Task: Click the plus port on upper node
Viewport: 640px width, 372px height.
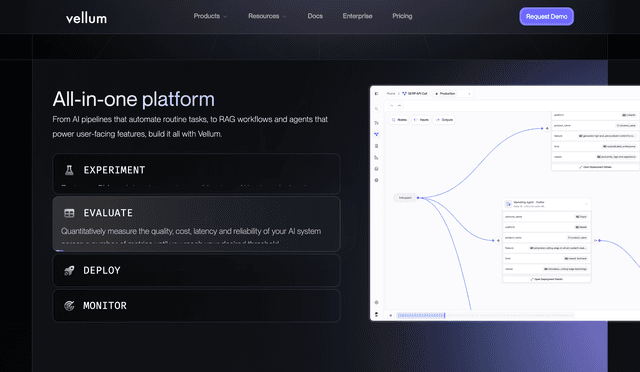Action: (547, 128)
